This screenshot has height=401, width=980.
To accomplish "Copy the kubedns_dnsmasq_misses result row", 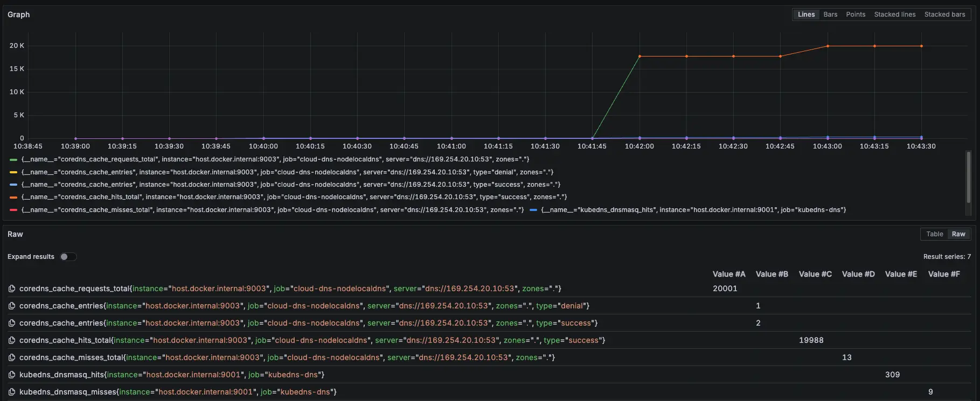I will pos(11,392).
